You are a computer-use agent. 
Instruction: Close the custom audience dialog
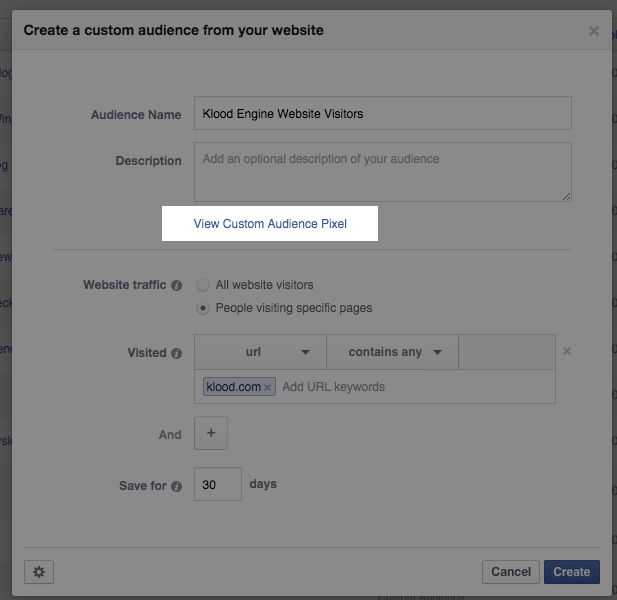pyautogui.click(x=594, y=31)
